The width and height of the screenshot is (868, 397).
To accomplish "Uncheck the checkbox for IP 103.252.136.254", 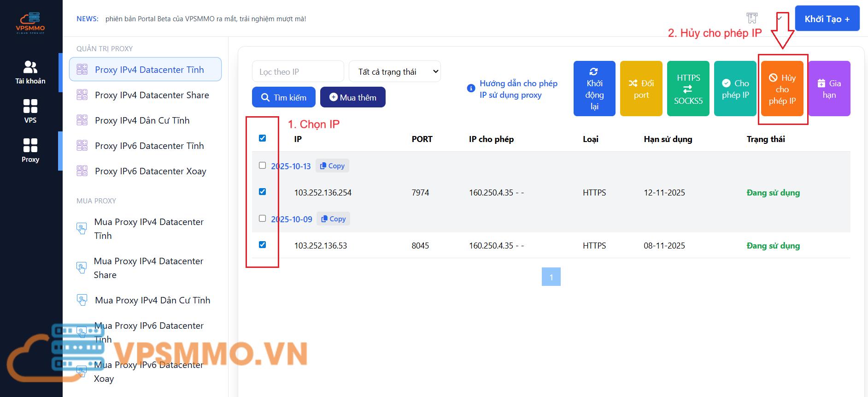I will [x=263, y=192].
